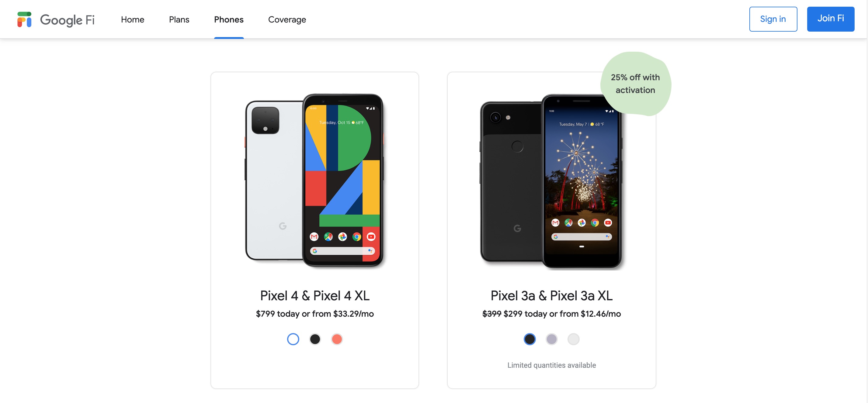Screen dimensions: 868x403
Task: Open the Home navigation link
Action: coord(132,19)
